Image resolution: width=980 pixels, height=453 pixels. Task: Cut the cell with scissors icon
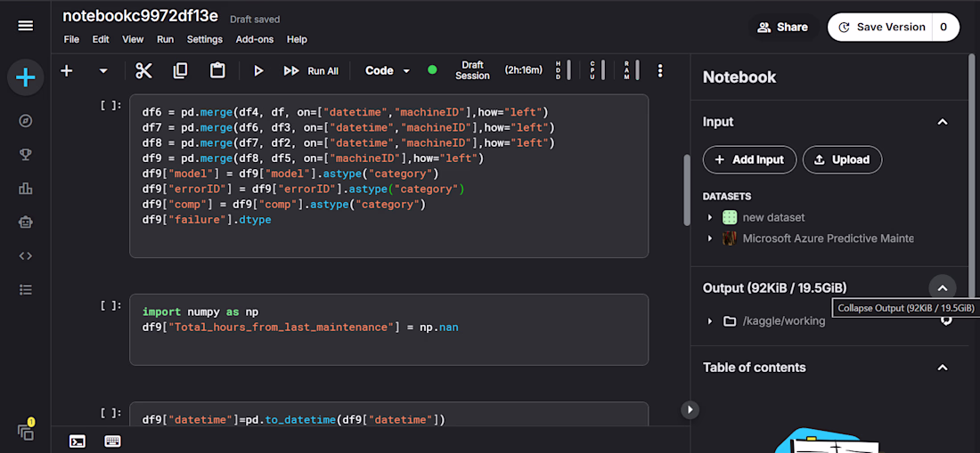point(143,71)
